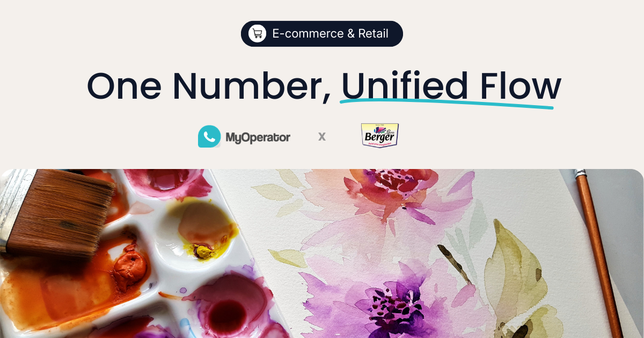Screen dimensions: 644x338
Task: Click the E-commerce & Retail label
Action: coord(331,34)
